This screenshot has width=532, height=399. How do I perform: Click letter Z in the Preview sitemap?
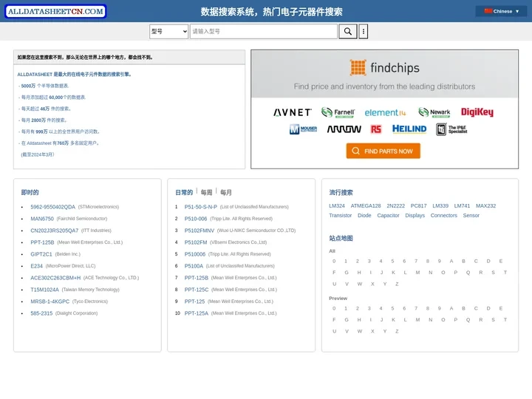(x=397, y=332)
